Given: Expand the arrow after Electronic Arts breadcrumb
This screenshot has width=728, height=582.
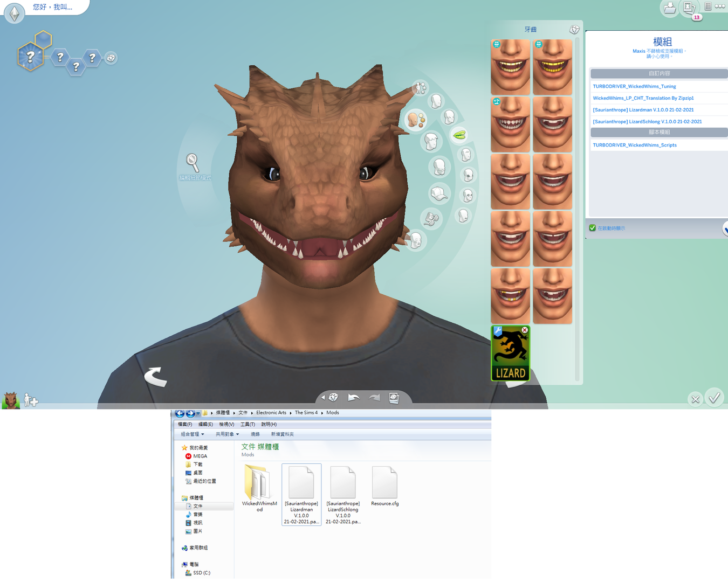Looking at the screenshot, I should click(290, 413).
